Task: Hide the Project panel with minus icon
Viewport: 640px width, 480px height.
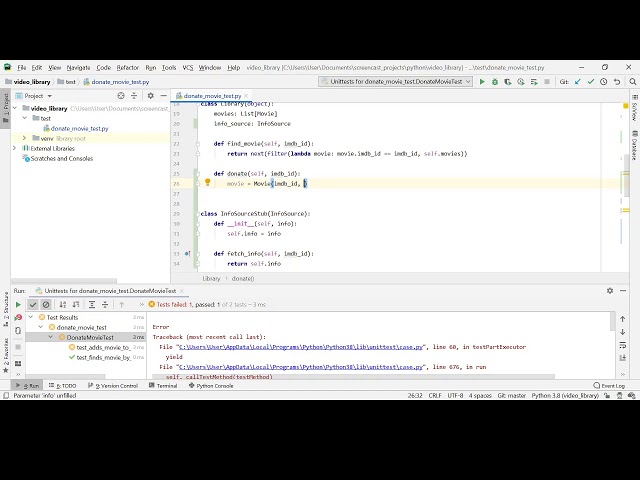Action: coord(163,96)
